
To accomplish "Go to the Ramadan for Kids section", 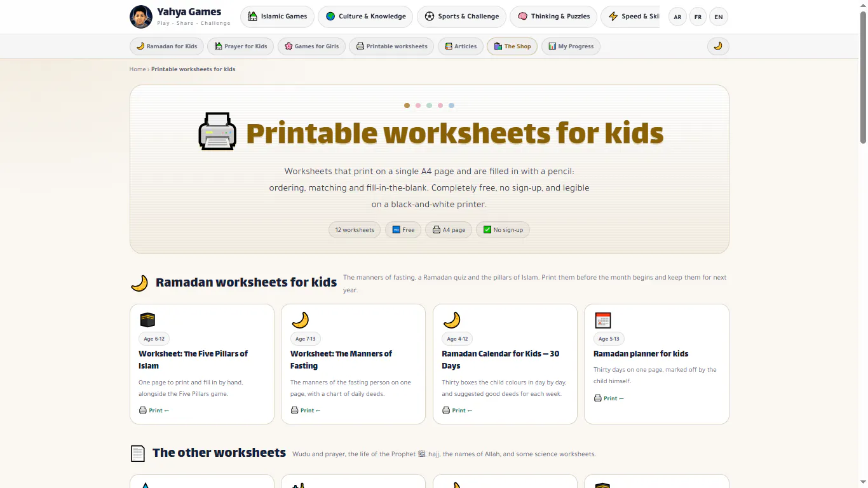I will point(166,46).
